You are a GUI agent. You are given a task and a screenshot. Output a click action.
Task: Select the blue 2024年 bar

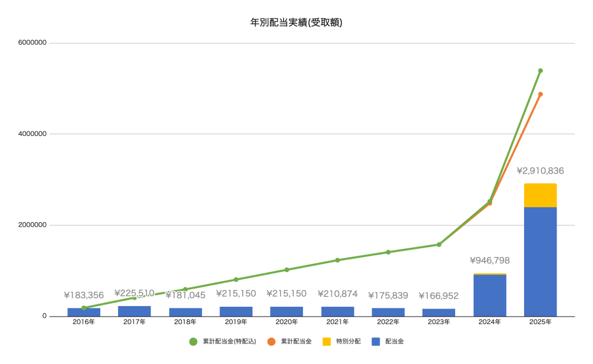[490, 296]
